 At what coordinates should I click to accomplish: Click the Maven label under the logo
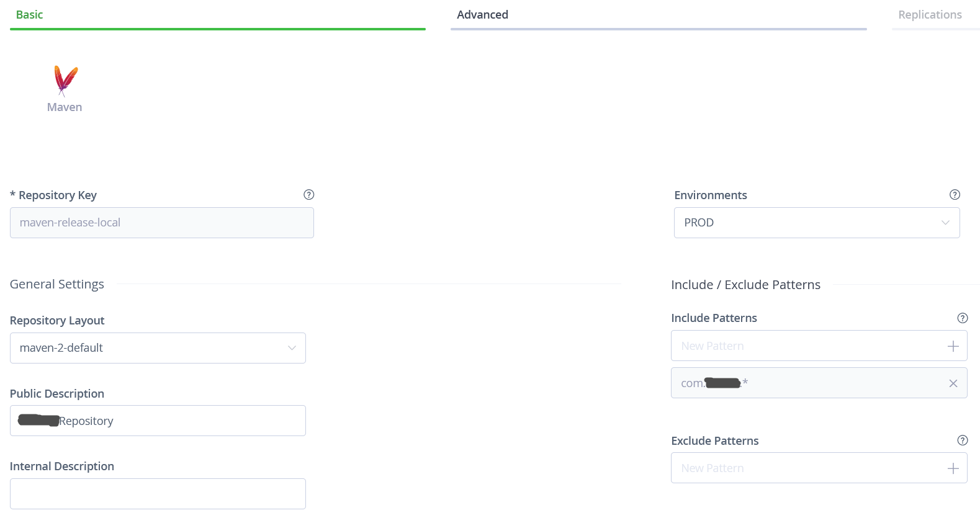coord(65,107)
